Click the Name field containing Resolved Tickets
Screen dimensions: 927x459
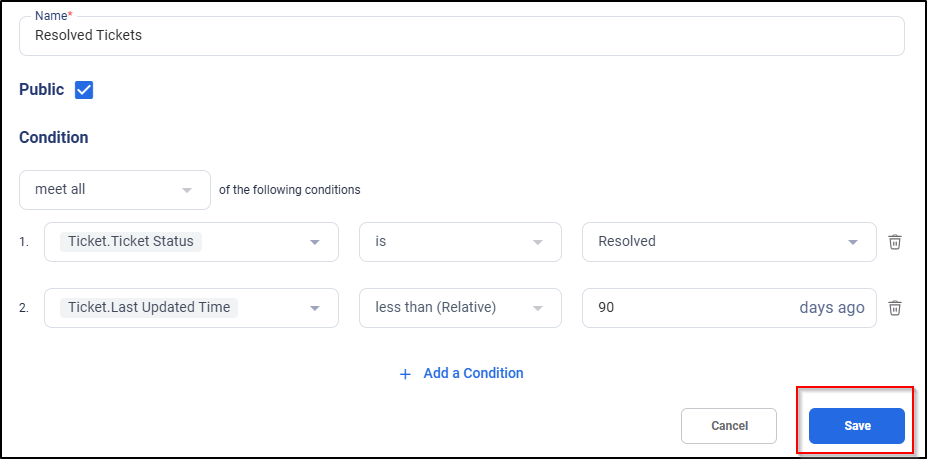(x=462, y=36)
